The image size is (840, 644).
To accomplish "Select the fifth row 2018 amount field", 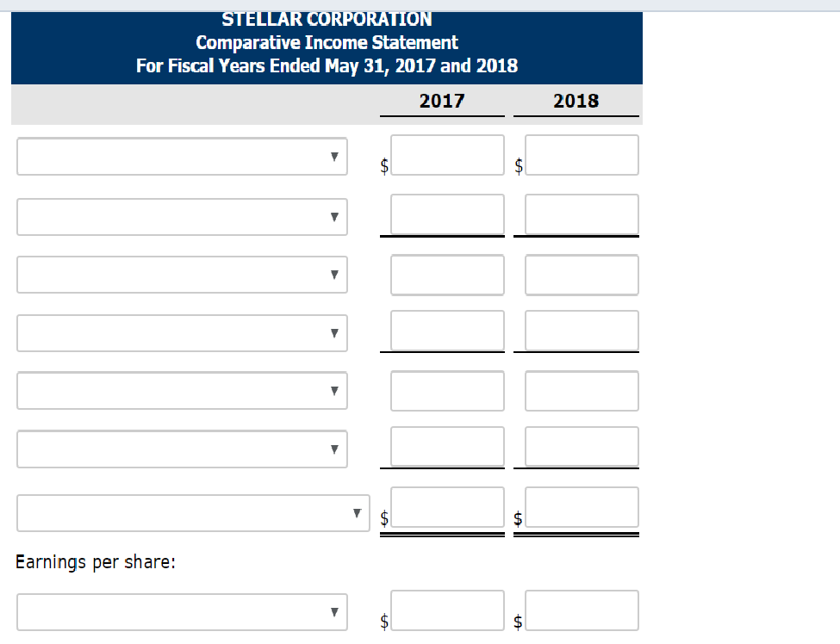I will pyautogui.click(x=582, y=390).
